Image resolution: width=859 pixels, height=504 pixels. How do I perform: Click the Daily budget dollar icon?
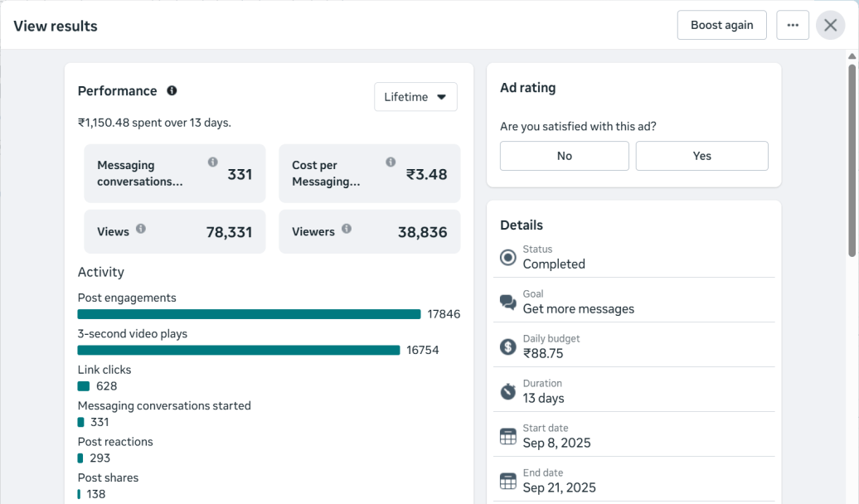point(507,346)
